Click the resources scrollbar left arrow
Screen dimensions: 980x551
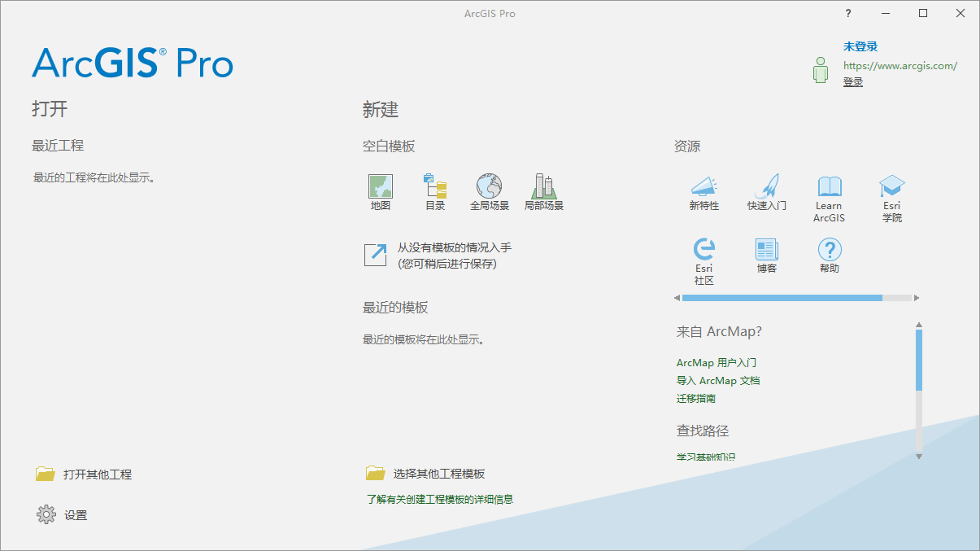(x=677, y=298)
